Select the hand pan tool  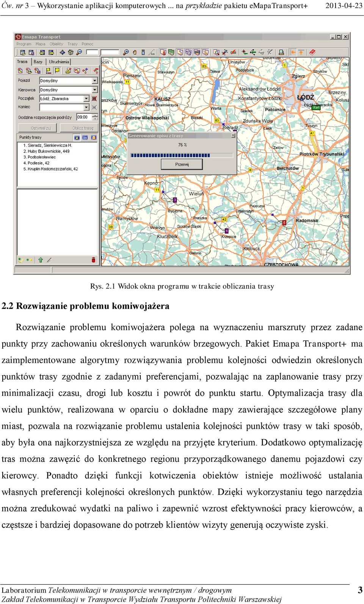point(135,52)
